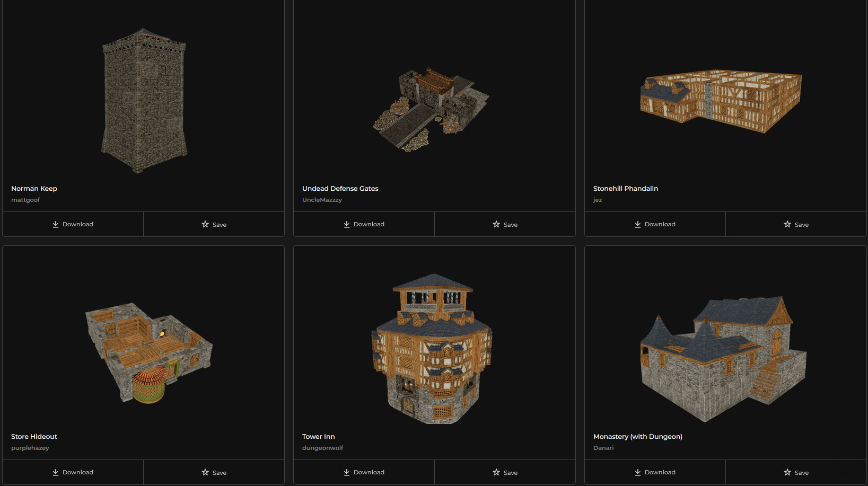Save the Store Hideout model
This screenshot has width=868, height=486.
pyautogui.click(x=214, y=472)
